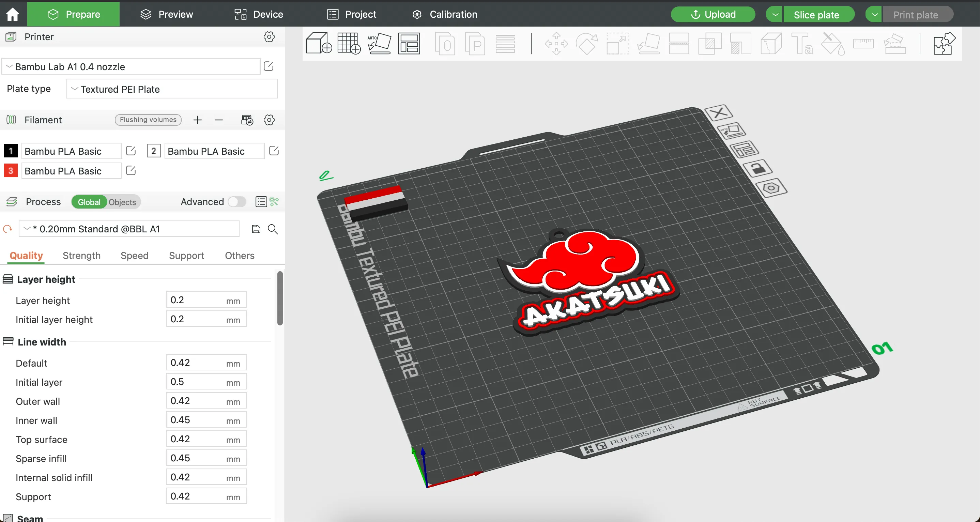Go to the Home screen icon

point(13,14)
